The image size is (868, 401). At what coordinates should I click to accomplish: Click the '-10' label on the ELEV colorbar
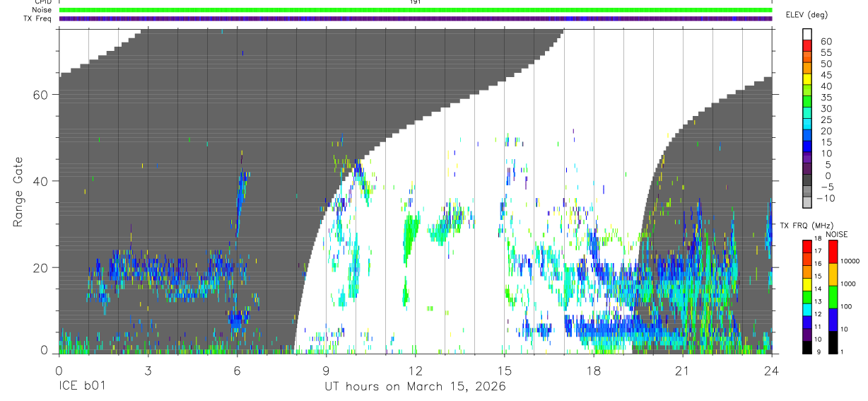(824, 199)
